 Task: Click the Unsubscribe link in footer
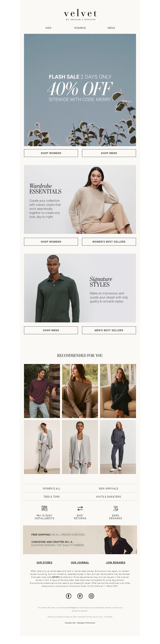click(70, 623)
